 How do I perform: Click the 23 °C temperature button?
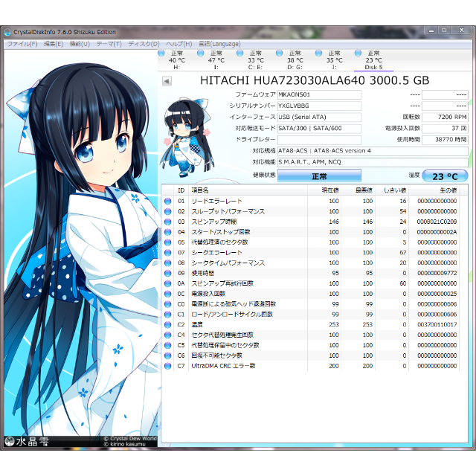[445, 176]
